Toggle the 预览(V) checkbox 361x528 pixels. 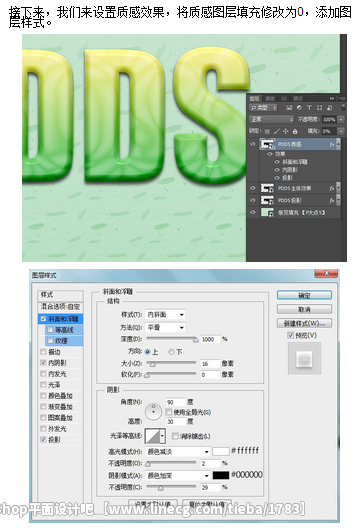point(291,335)
